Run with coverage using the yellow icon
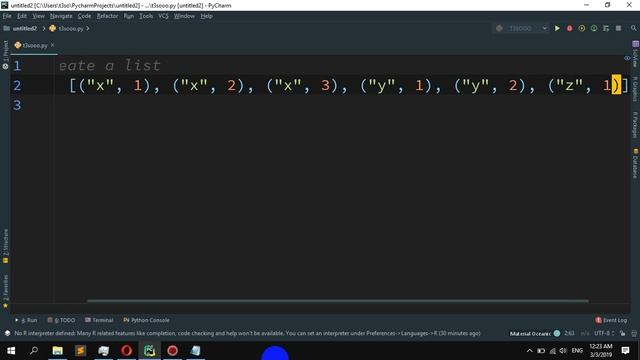 (x=582, y=28)
